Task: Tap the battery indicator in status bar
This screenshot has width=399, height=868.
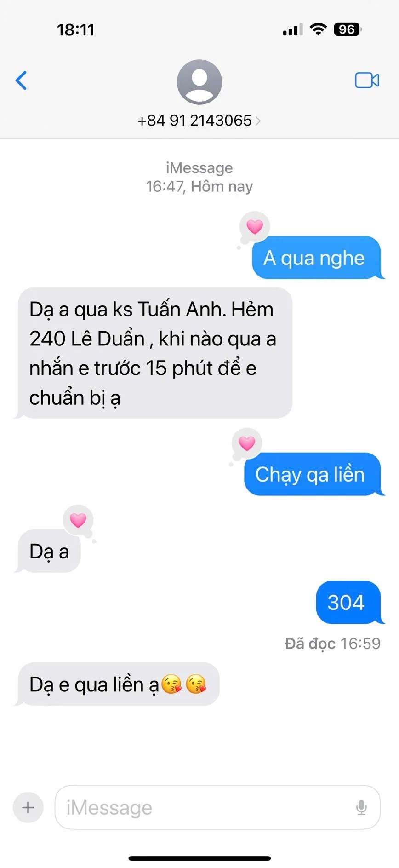Action: pyautogui.click(x=348, y=29)
